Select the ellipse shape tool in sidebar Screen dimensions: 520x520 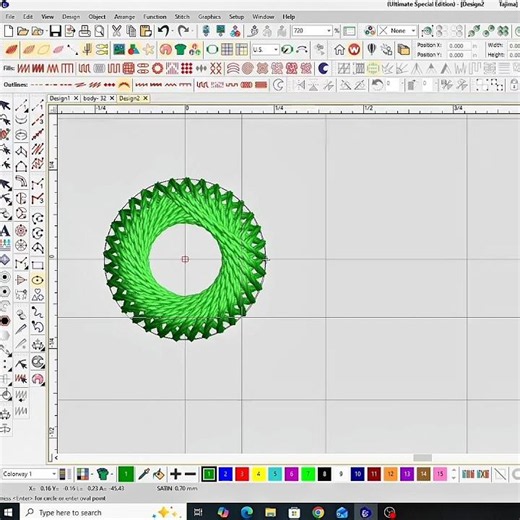click(x=37, y=280)
